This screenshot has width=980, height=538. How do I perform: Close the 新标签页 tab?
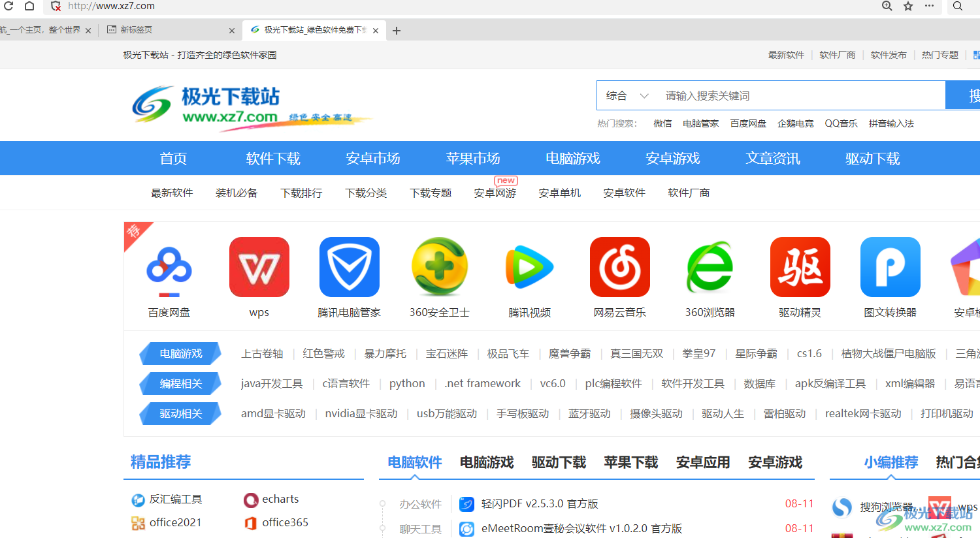pos(232,30)
